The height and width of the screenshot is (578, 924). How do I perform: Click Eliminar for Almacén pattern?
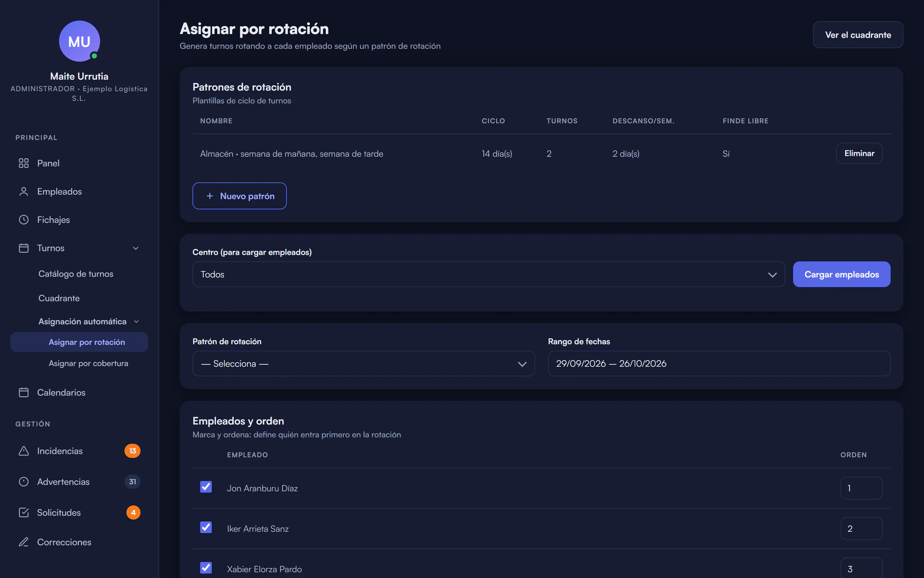(x=859, y=153)
